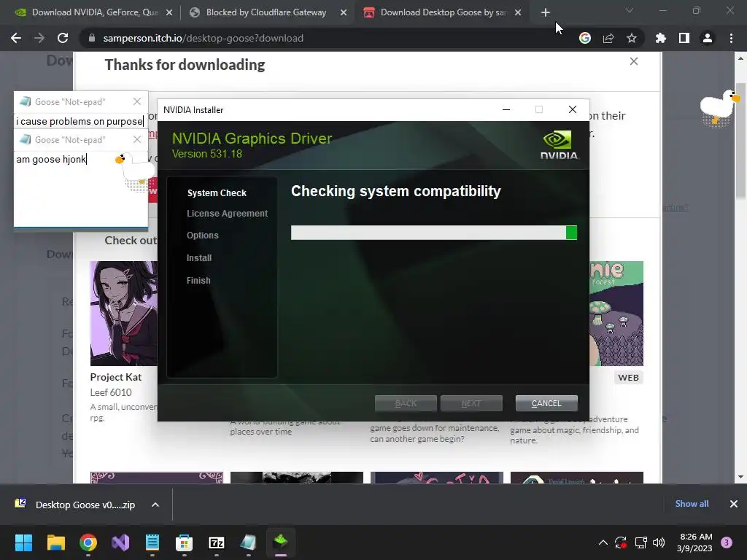
Task: Click the NVIDIA logo in installer
Action: [559, 145]
